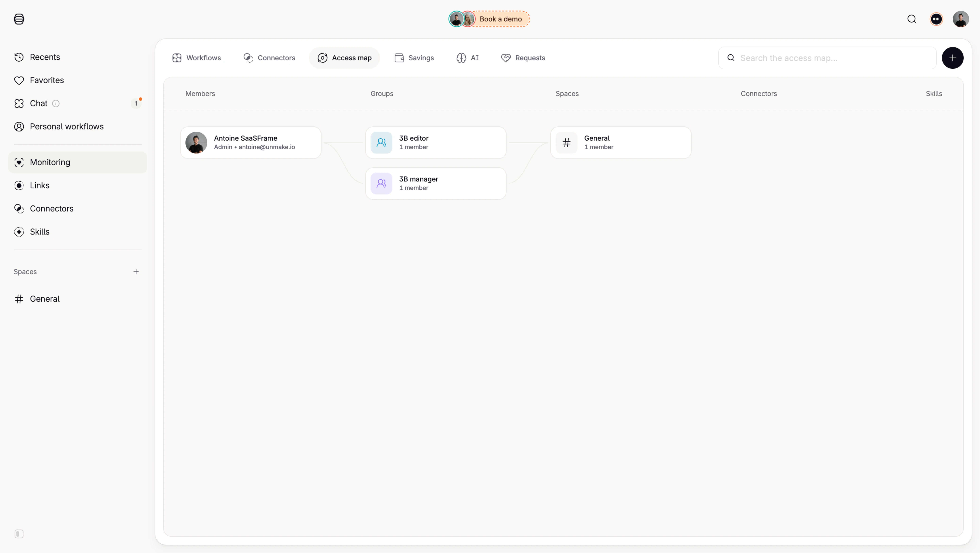Viewport: 980px width, 553px height.
Task: Switch to the Requests tab
Action: click(523, 58)
